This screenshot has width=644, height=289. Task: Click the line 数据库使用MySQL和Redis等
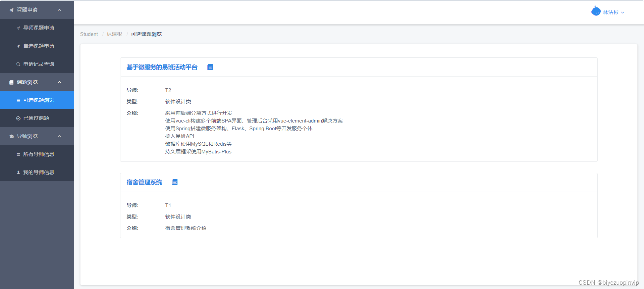point(198,144)
